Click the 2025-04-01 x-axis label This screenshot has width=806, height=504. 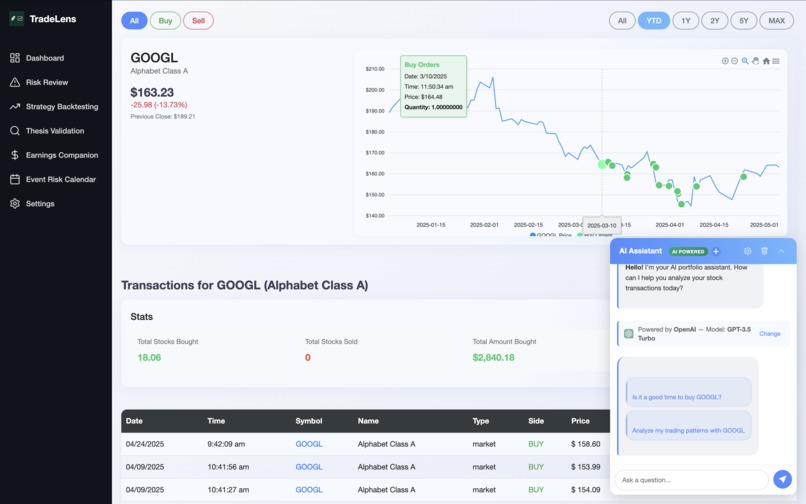pos(669,225)
